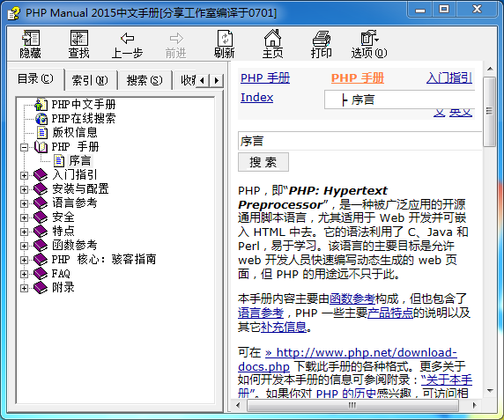
Task: Click the PHP中文手册 person icon in tree
Action: 41,105
